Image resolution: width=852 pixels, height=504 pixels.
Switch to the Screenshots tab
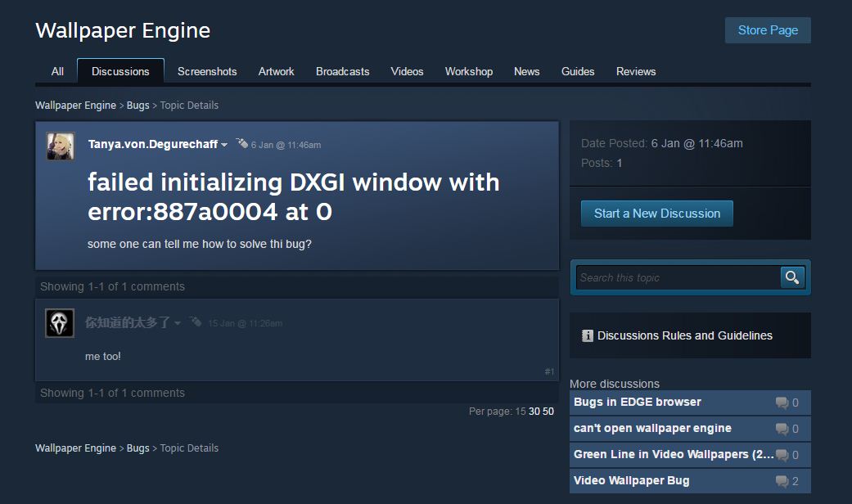pyautogui.click(x=207, y=71)
